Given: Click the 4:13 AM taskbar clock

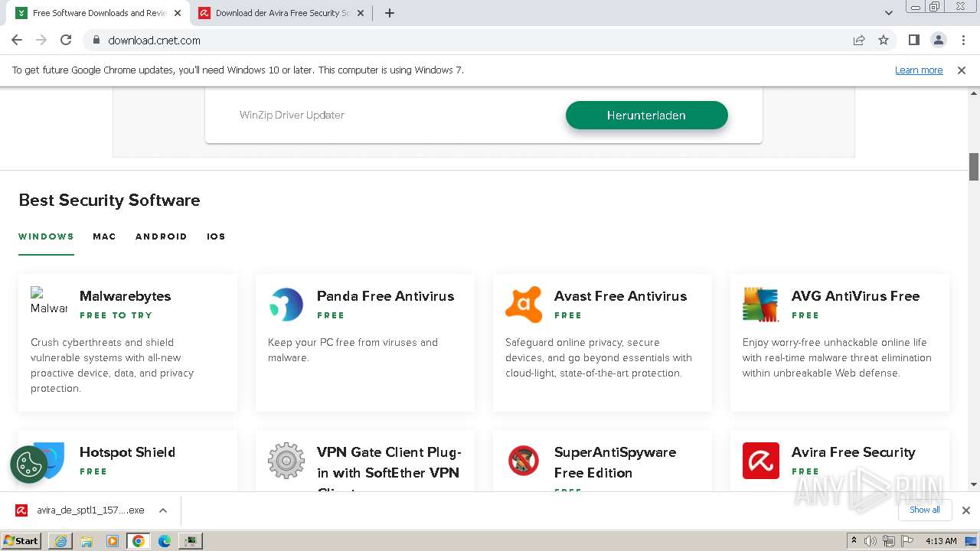Looking at the screenshot, I should 941,541.
